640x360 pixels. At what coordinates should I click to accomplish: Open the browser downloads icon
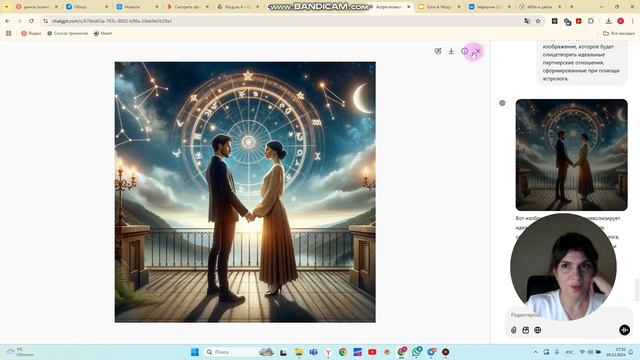[x=608, y=21]
